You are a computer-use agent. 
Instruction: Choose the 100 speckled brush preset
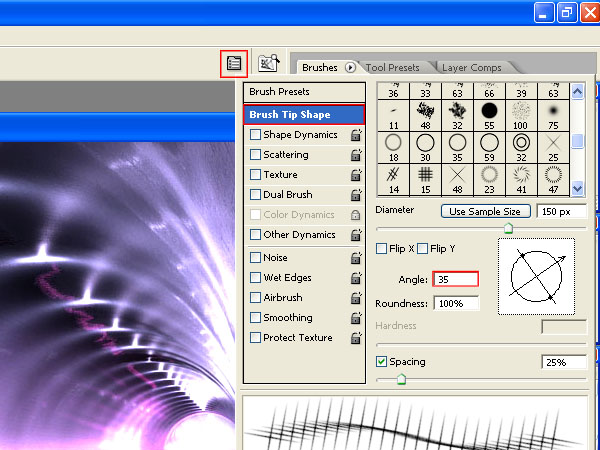pyautogui.click(x=521, y=116)
